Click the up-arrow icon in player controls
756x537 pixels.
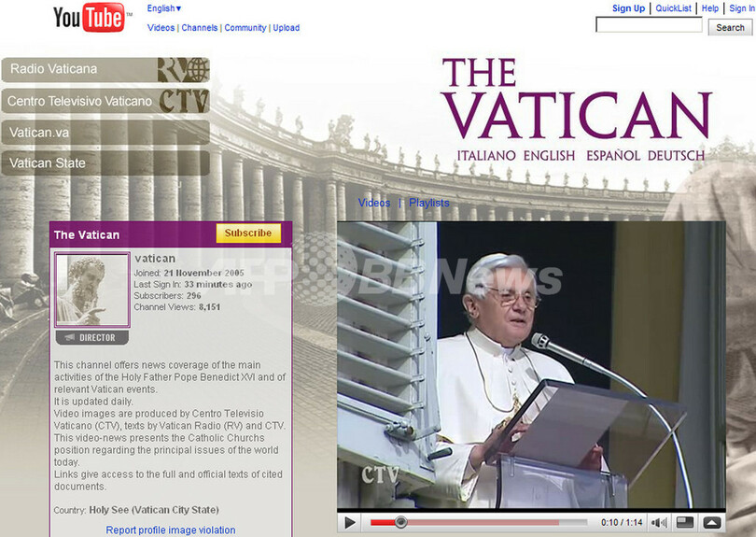point(711,522)
